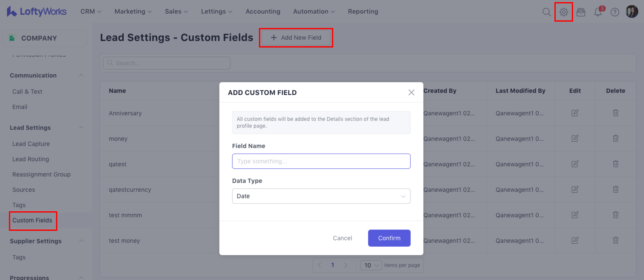Image resolution: width=644 pixels, height=280 pixels.
Task: Open the notifications bell icon
Action: [598, 12]
